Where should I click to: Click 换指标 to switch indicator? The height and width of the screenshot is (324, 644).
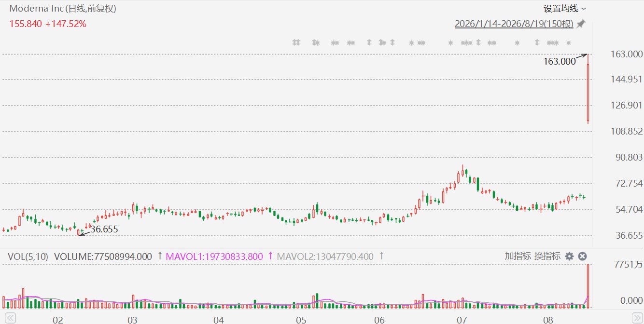click(547, 256)
